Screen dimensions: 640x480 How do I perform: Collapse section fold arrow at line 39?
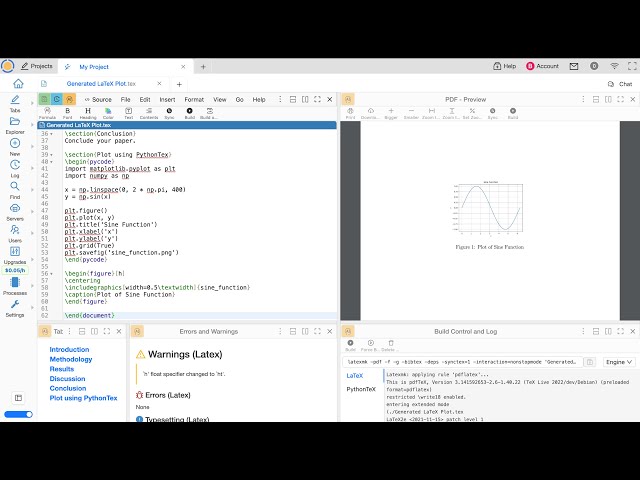click(x=51, y=155)
